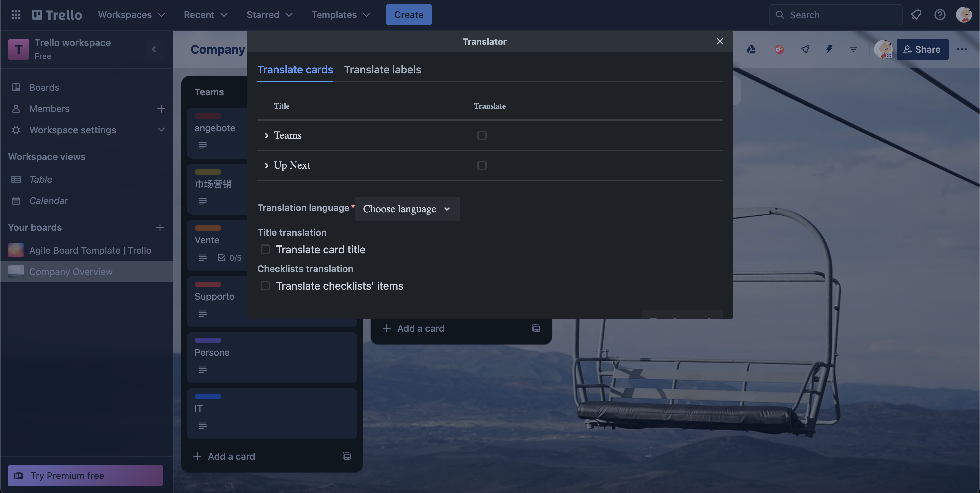The height and width of the screenshot is (493, 980).
Task: Click the blue label on IT card
Action: [208, 396]
